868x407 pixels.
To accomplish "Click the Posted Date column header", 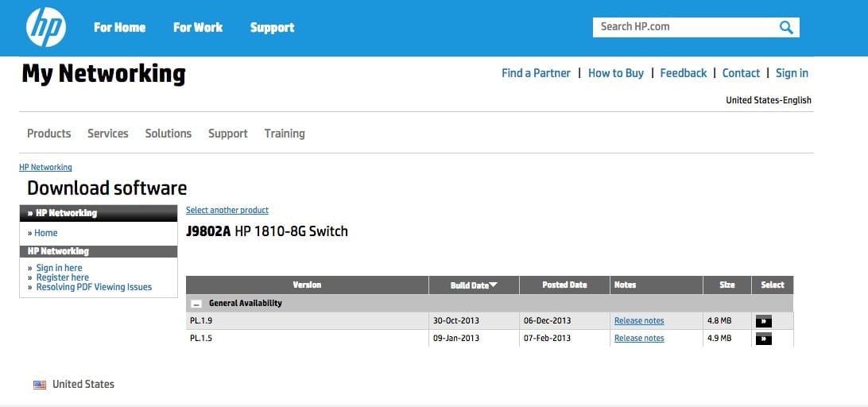I will click(564, 285).
